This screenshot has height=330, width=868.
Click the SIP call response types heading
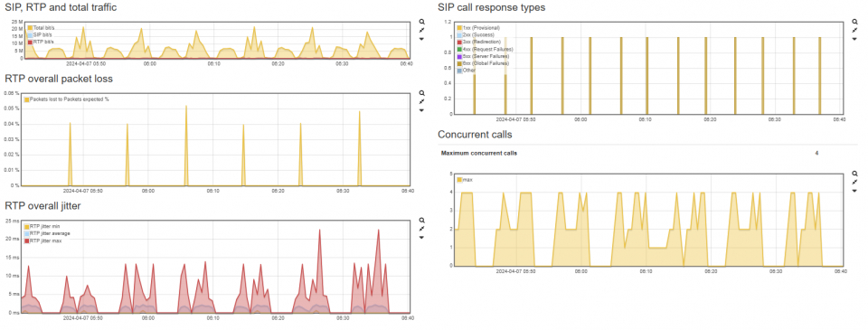tap(491, 7)
